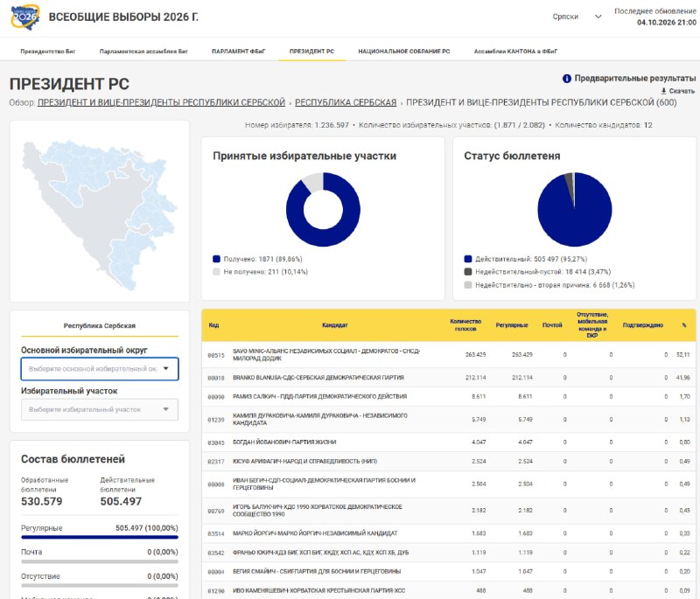The width and height of the screenshot is (700, 599).
Task: Switch to НАЦИОНАЛЬНОЕ СОБРАНИЕ РС tab
Action: click(404, 52)
